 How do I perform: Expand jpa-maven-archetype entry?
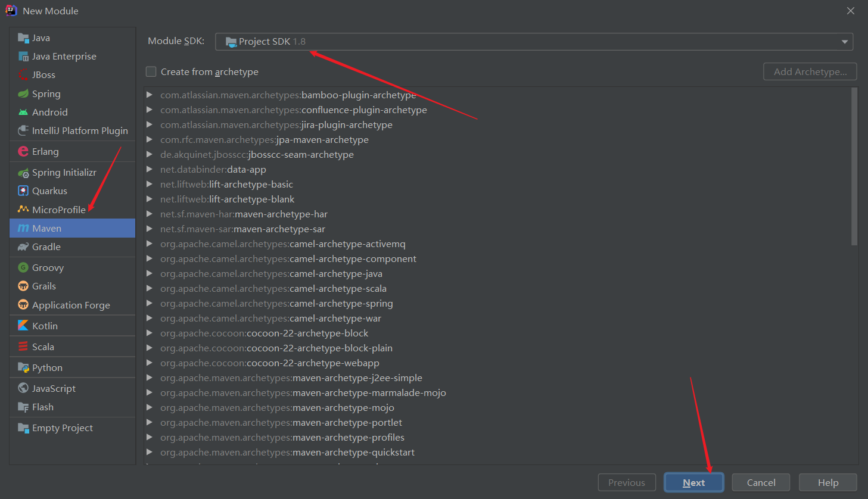point(150,139)
